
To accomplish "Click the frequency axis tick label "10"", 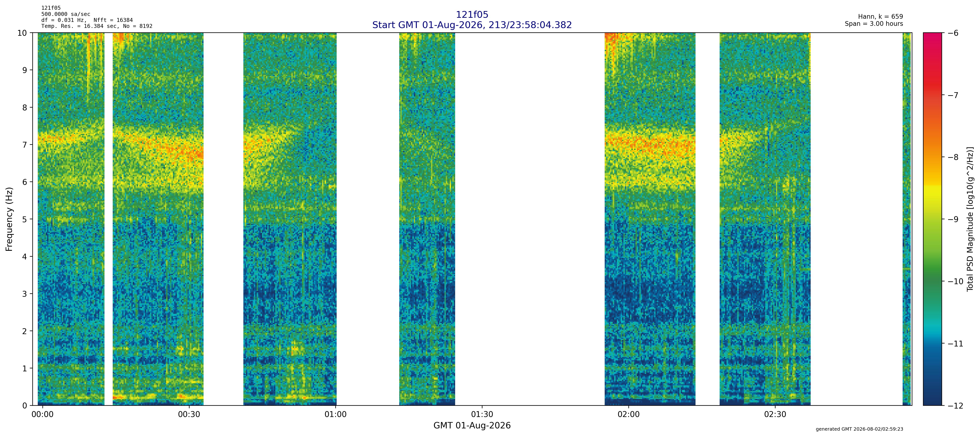I will point(22,33).
